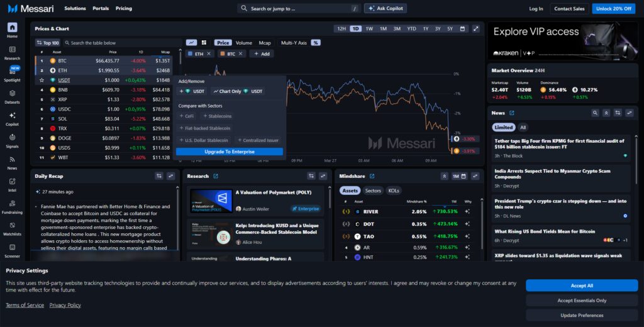Switch to the Sectors tab in Mindshare

point(373,191)
